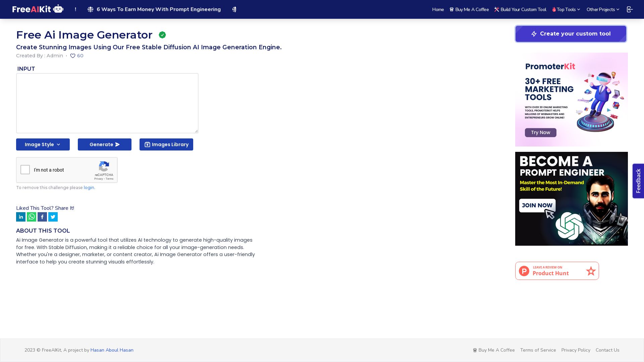The height and width of the screenshot is (362, 644).
Task: Share the tool on Facebook
Action: click(42, 217)
